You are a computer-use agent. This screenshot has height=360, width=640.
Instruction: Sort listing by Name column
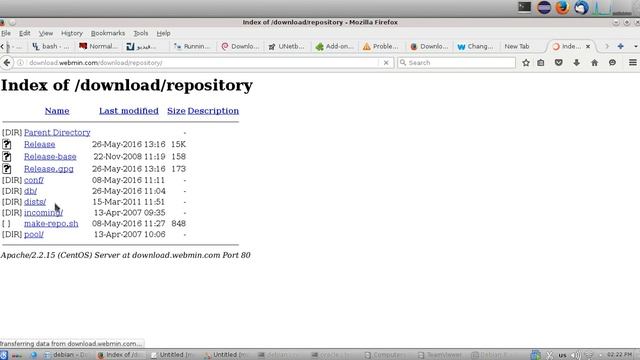(57, 111)
